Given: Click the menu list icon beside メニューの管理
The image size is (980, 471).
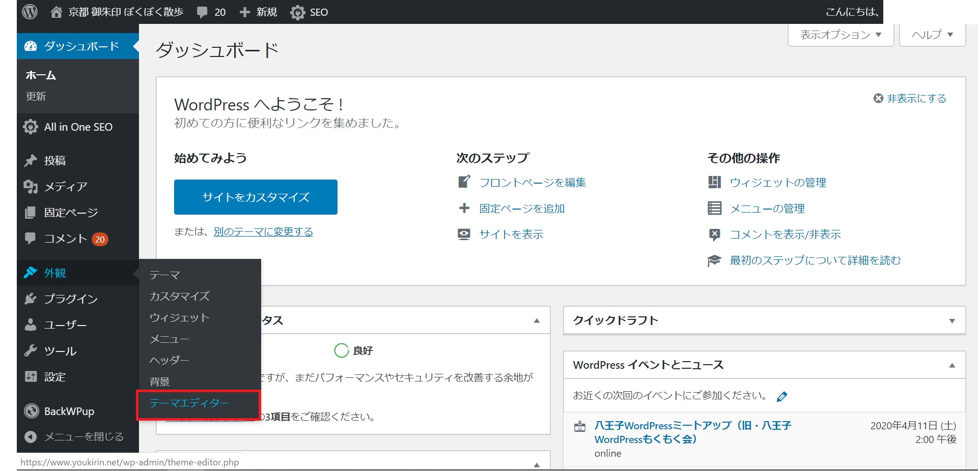Looking at the screenshot, I should click(715, 208).
